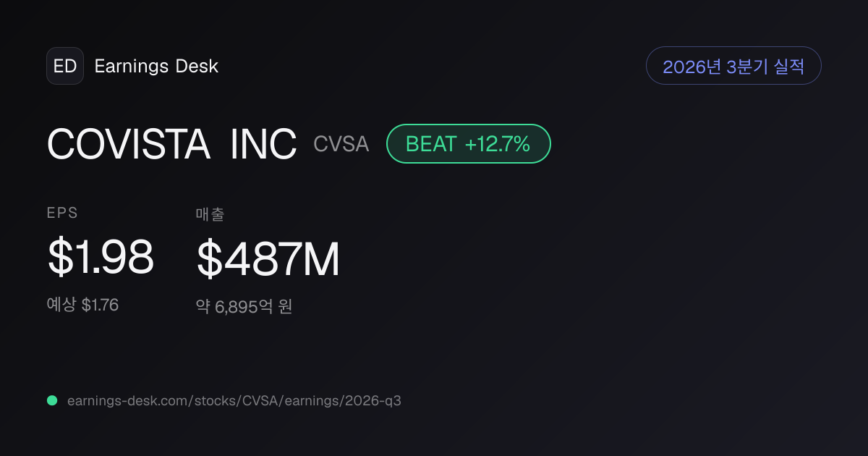Viewport: 868px width, 456px height.
Task: Click the ED logo icon
Action: pyautogui.click(x=65, y=66)
